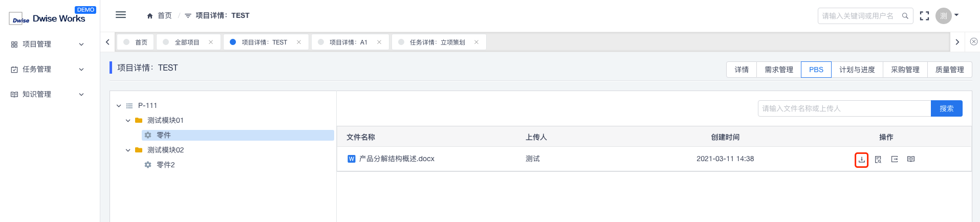This screenshot has width=980, height=222.
Task: Close the 项目详情: A1 tab
Action: tap(379, 42)
